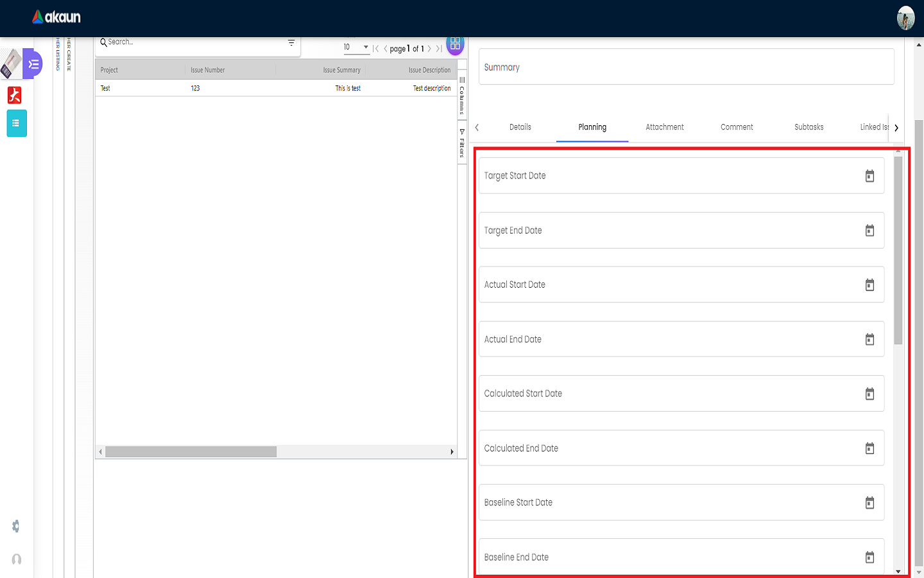The image size is (924, 578).
Task: Open the user profile avatar
Action: (905, 18)
